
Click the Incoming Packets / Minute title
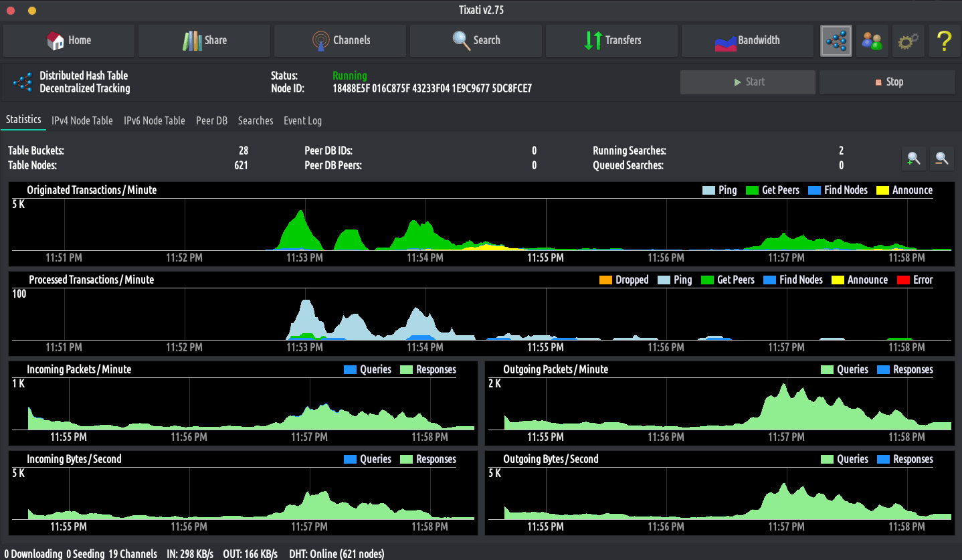[79, 369]
